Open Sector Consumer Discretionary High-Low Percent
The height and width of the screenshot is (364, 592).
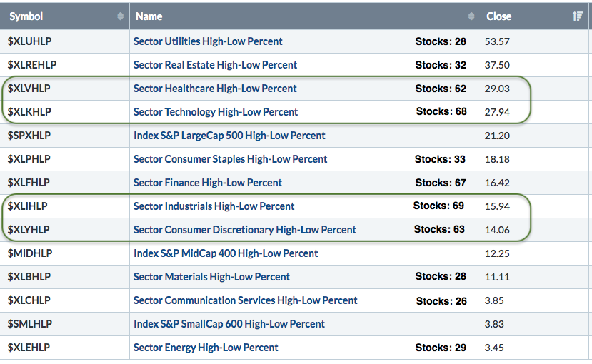245,230
